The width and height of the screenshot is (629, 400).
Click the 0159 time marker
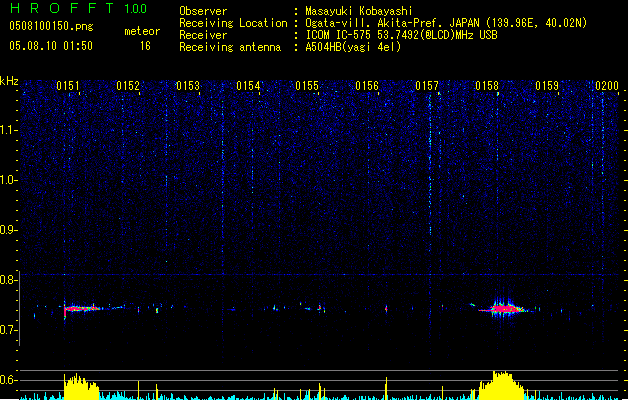click(x=547, y=85)
